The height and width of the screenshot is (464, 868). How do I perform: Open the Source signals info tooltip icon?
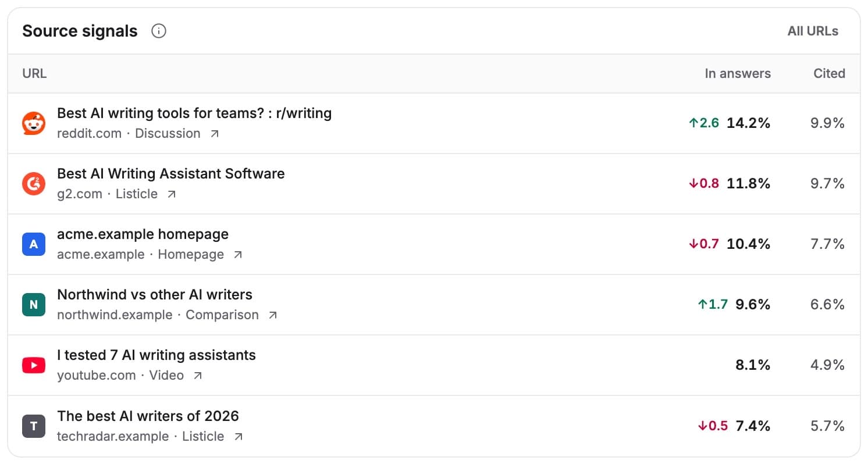(x=158, y=31)
